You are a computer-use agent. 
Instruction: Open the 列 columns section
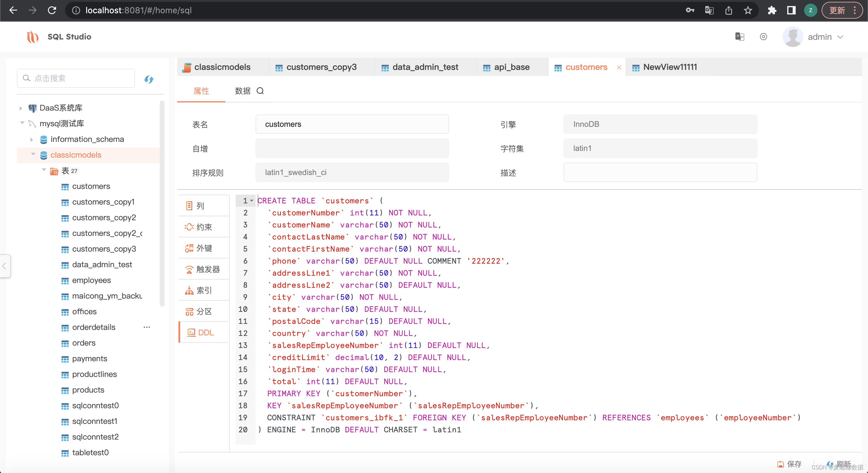[204, 206]
